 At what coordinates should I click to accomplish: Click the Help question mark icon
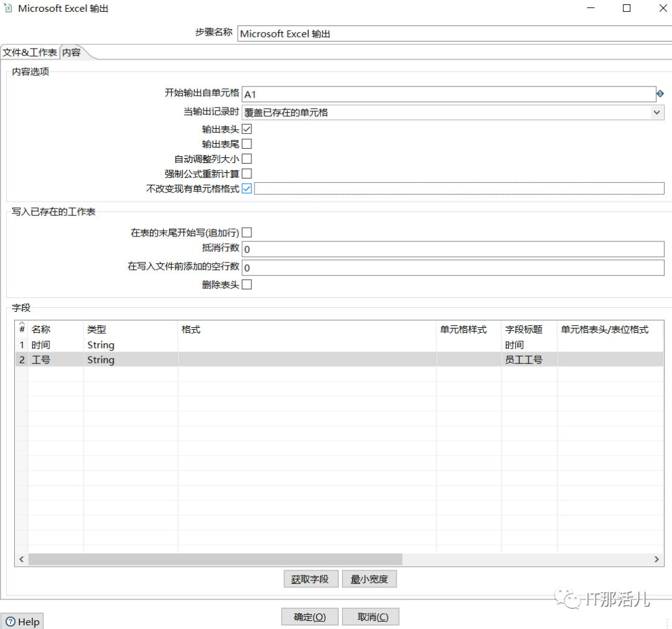11,622
